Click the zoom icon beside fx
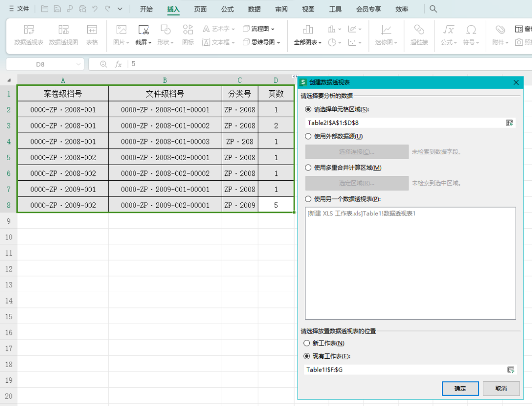Image resolution: width=532 pixels, height=406 pixels. tap(103, 64)
